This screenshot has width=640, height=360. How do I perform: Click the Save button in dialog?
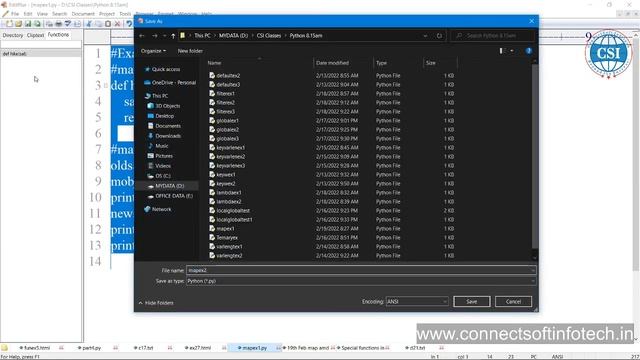pyautogui.click(x=471, y=302)
